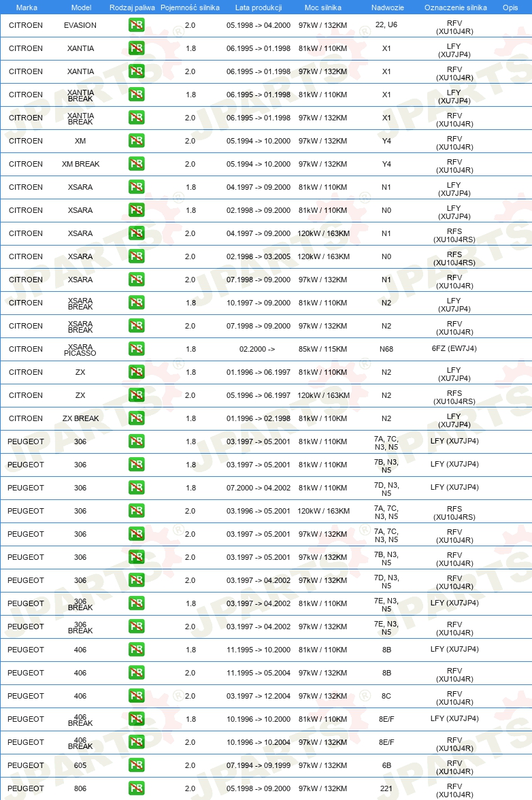
Task: Select the fuel icon for Peugeot 406 Break 1.8
Action: (x=136, y=719)
